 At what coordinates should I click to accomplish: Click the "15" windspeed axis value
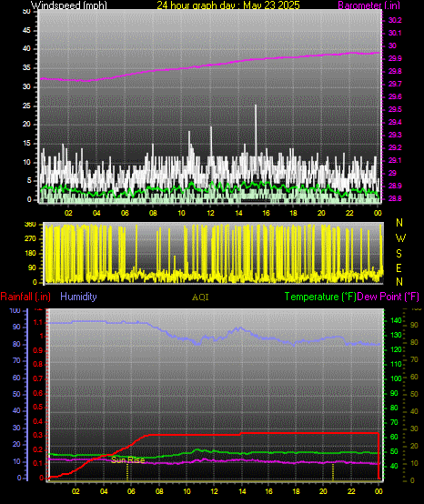(x=26, y=144)
